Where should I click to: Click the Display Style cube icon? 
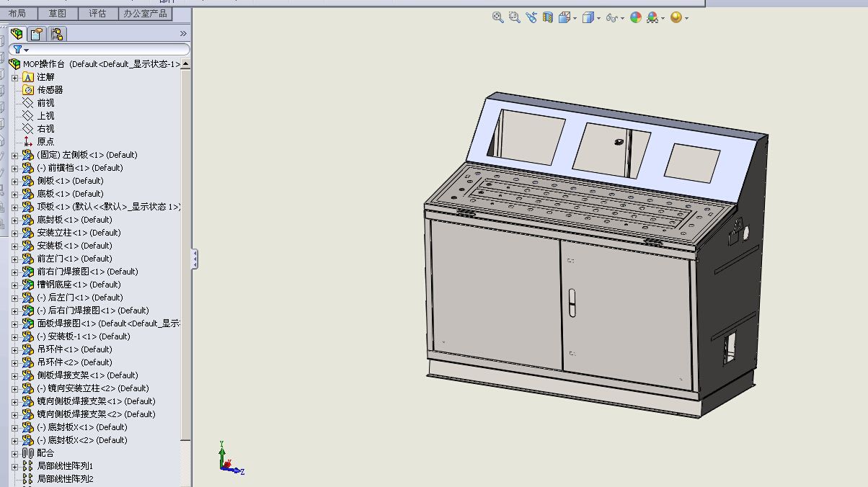(x=588, y=17)
